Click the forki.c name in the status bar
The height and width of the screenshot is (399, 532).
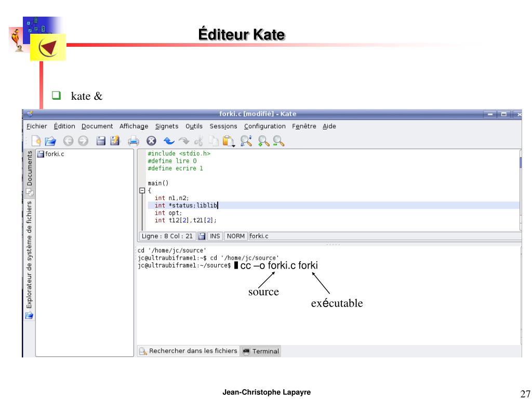pos(259,236)
